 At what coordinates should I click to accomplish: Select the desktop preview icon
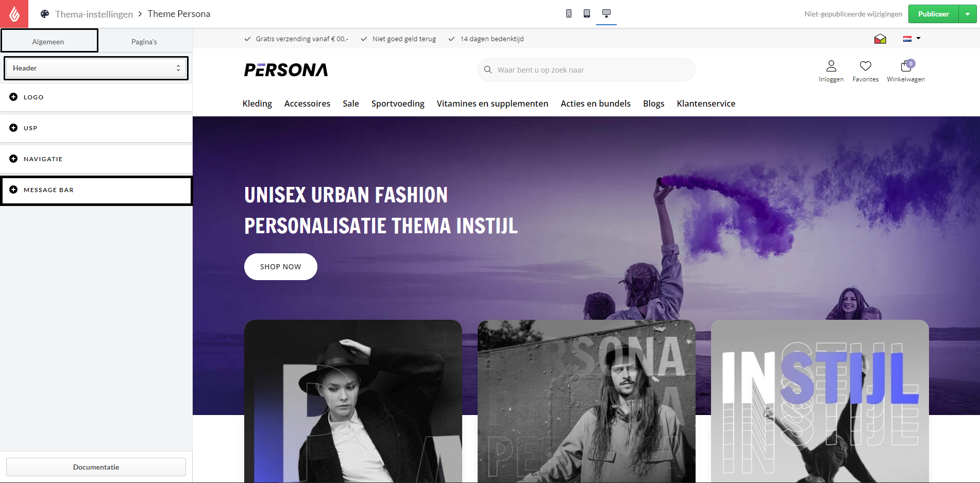pos(606,13)
